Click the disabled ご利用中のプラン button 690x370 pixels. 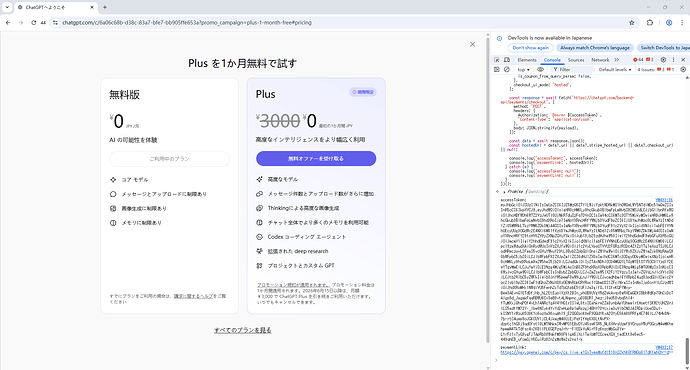point(169,159)
